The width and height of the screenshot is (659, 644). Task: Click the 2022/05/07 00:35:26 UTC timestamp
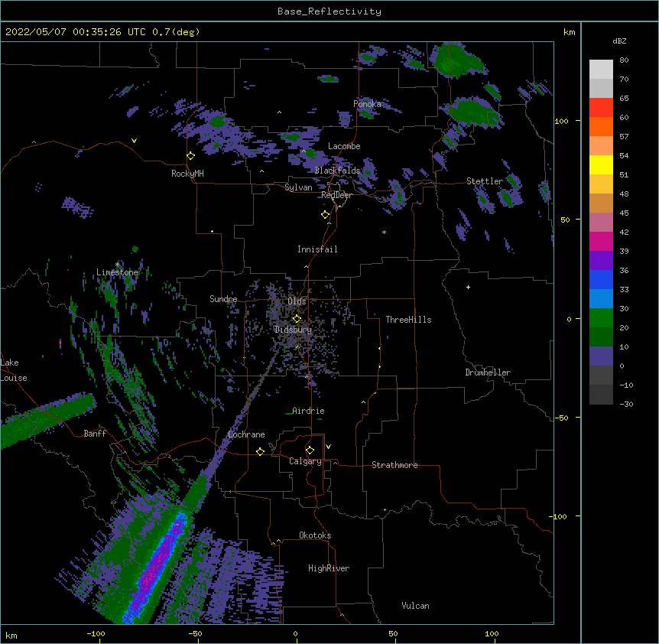coord(76,32)
